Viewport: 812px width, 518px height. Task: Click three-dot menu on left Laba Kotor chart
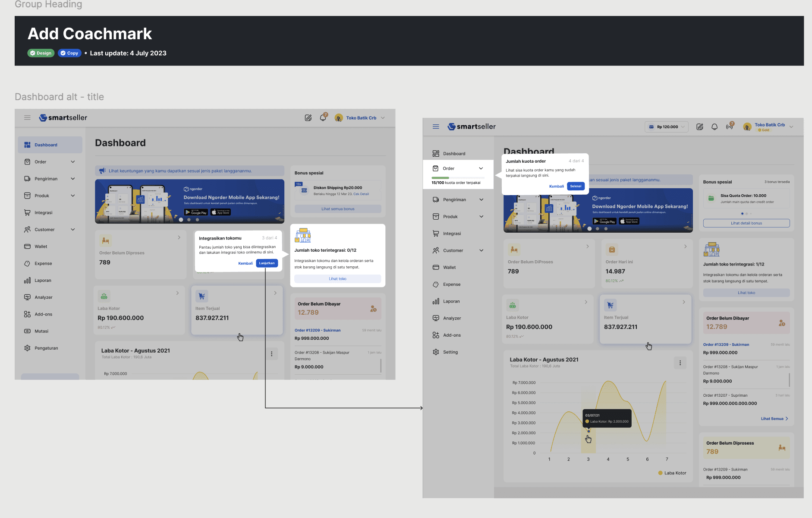(271, 354)
